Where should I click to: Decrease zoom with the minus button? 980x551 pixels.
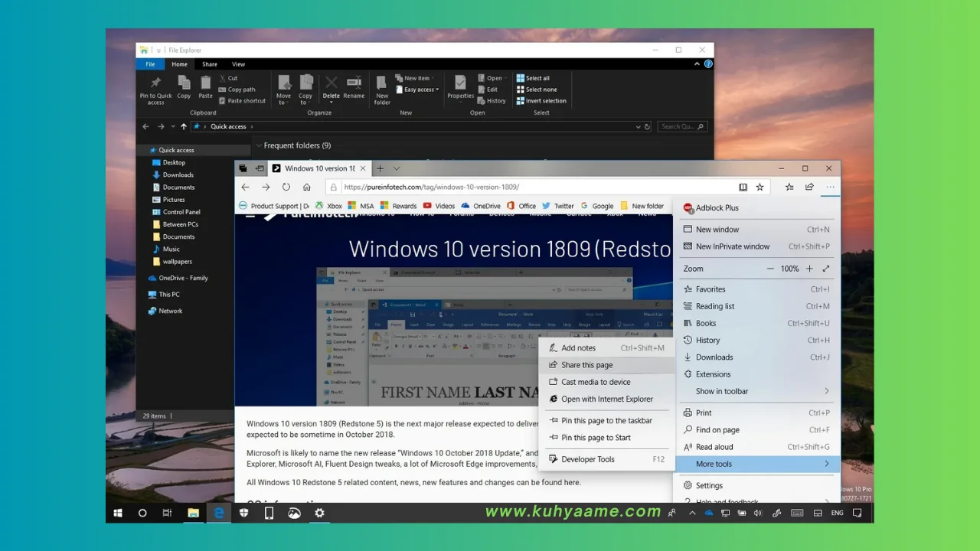[770, 269]
